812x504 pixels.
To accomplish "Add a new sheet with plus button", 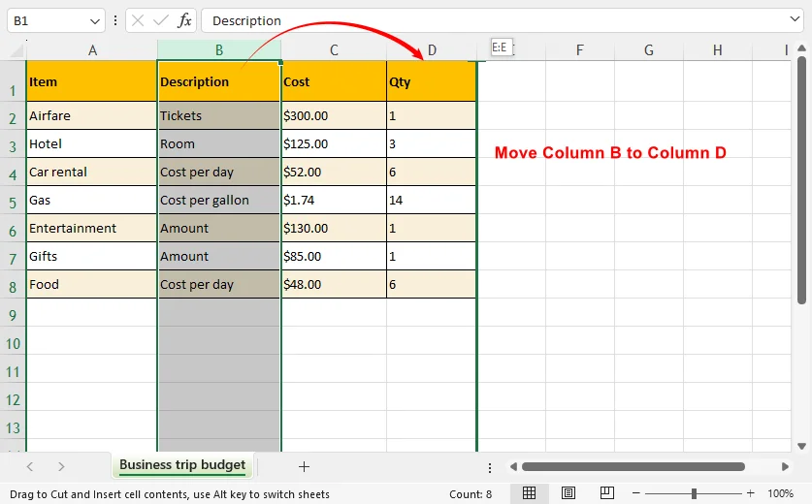I will coord(304,467).
